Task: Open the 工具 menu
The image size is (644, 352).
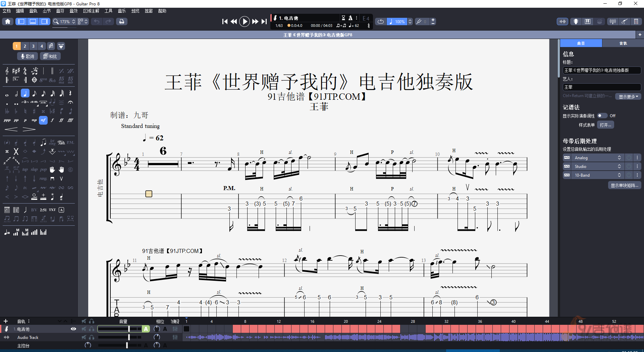Action: (x=108, y=11)
